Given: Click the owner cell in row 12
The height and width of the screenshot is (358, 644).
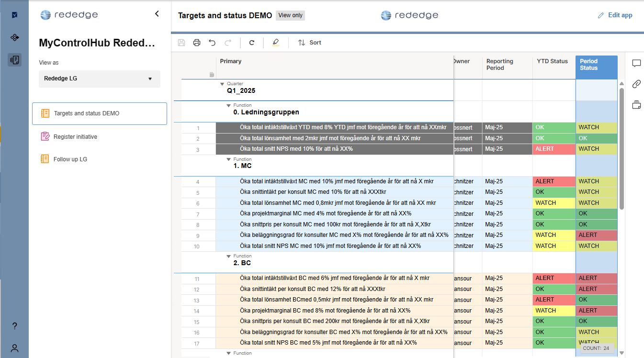Looking at the screenshot, I should (468, 289).
